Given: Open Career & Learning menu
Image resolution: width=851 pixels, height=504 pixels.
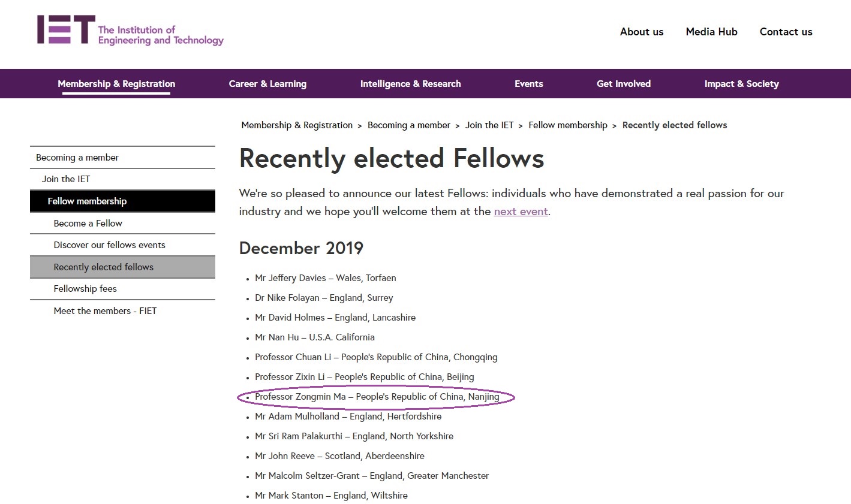Looking at the screenshot, I should click(x=267, y=84).
